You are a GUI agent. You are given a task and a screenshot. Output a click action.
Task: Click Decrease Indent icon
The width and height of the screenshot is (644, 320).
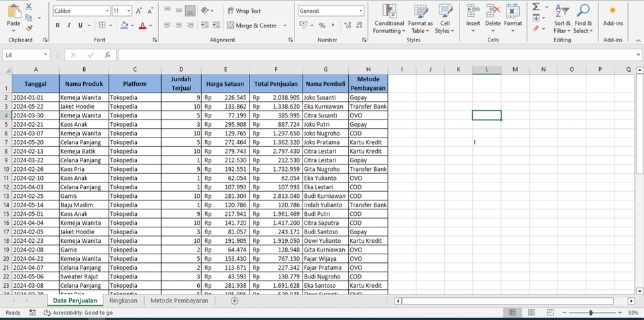(x=205, y=25)
